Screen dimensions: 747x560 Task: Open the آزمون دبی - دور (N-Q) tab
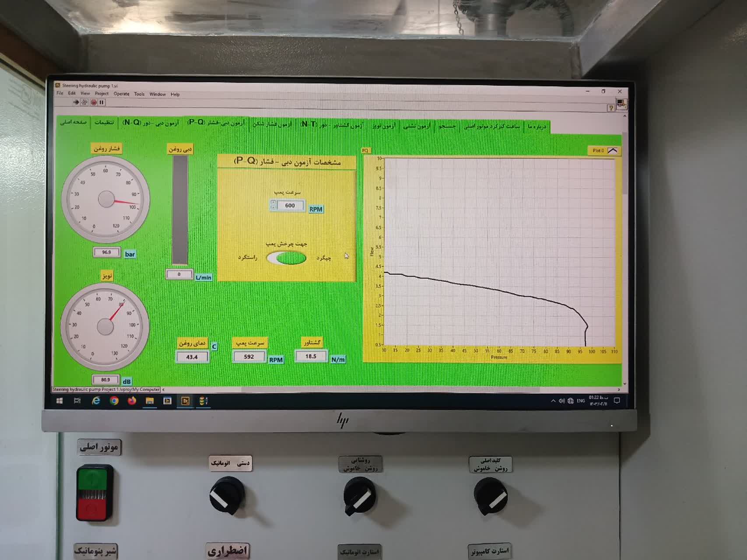click(151, 122)
